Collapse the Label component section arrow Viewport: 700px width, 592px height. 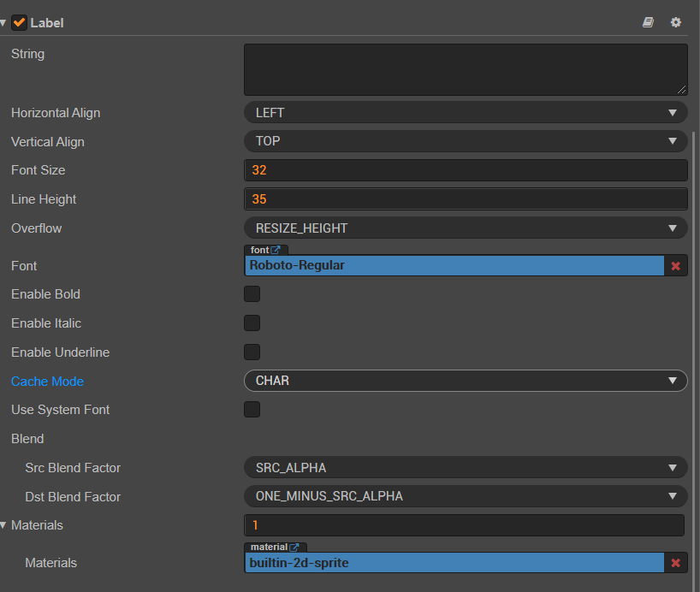[x=4, y=23]
